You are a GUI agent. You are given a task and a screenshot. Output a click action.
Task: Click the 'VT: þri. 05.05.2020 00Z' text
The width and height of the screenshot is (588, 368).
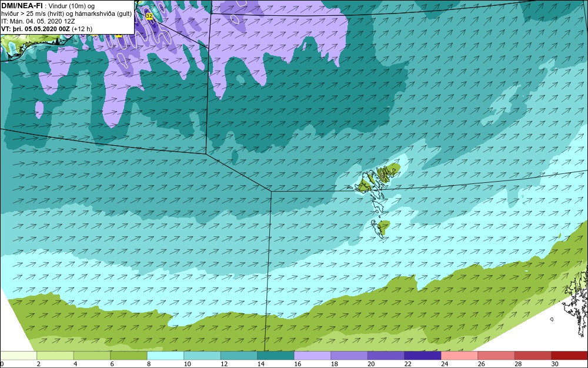[x=36, y=29]
